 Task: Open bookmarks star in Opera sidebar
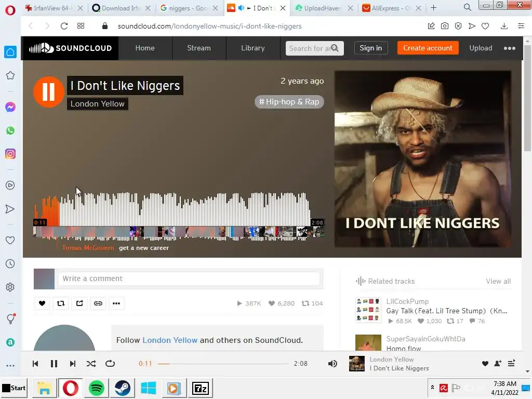[10, 76]
